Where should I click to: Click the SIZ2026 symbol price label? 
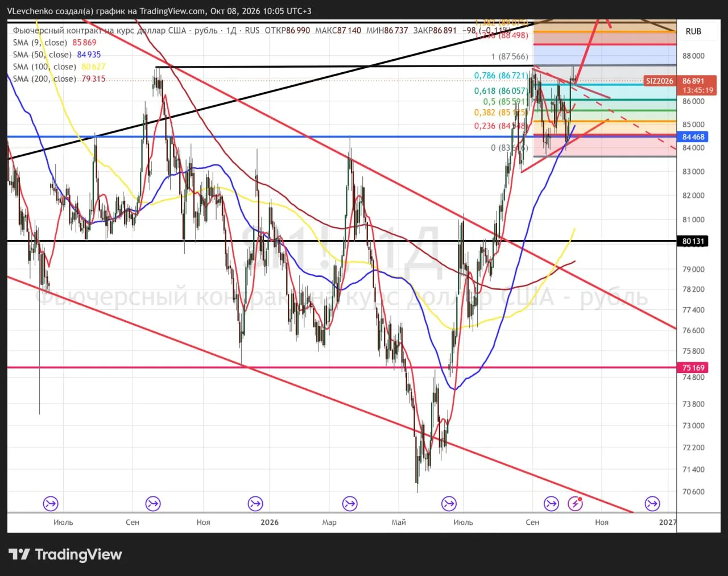[x=659, y=81]
